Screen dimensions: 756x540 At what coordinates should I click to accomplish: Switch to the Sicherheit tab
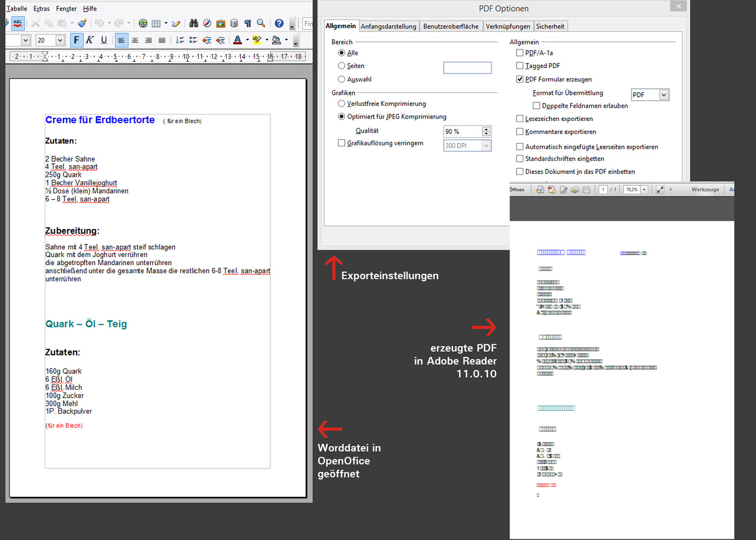[550, 26]
